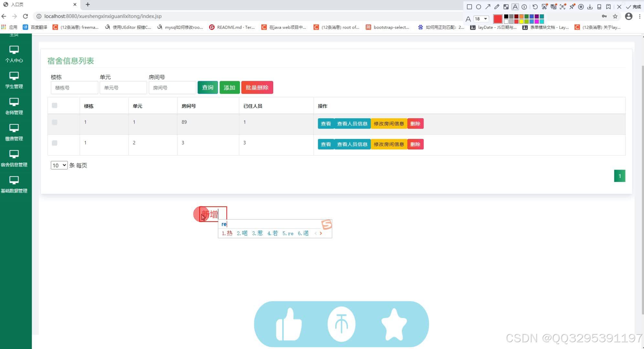Save screenshot with download icon

[590, 7]
